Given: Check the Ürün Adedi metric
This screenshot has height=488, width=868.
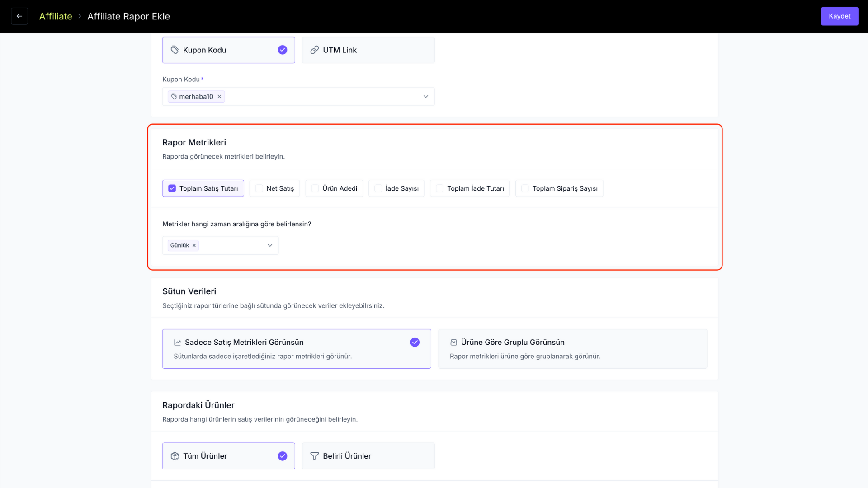Looking at the screenshot, I should tap(315, 188).
